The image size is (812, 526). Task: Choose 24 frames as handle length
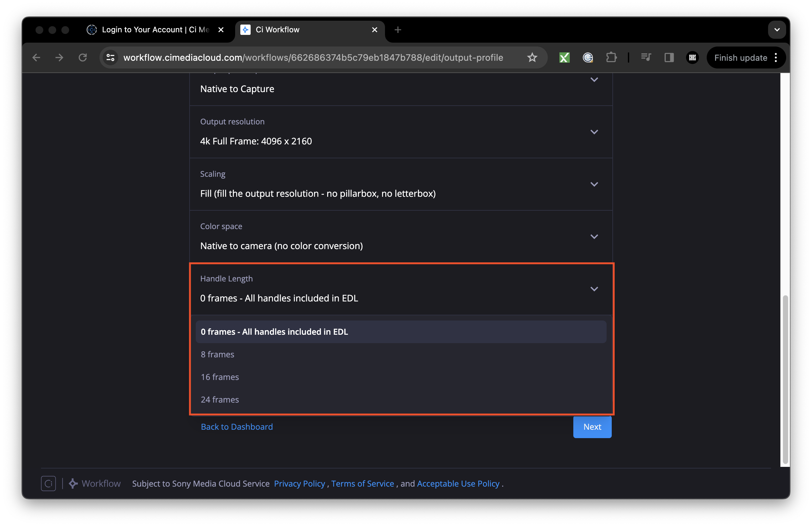click(220, 399)
